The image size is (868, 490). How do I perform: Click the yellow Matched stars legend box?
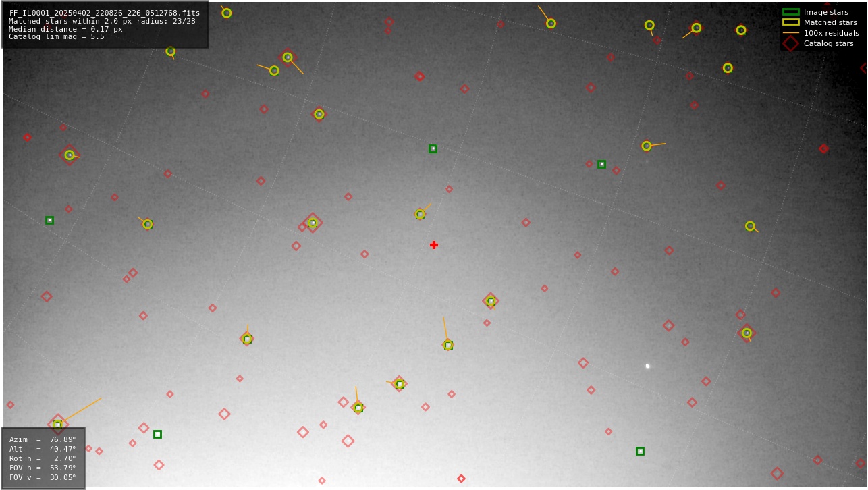tap(790, 22)
